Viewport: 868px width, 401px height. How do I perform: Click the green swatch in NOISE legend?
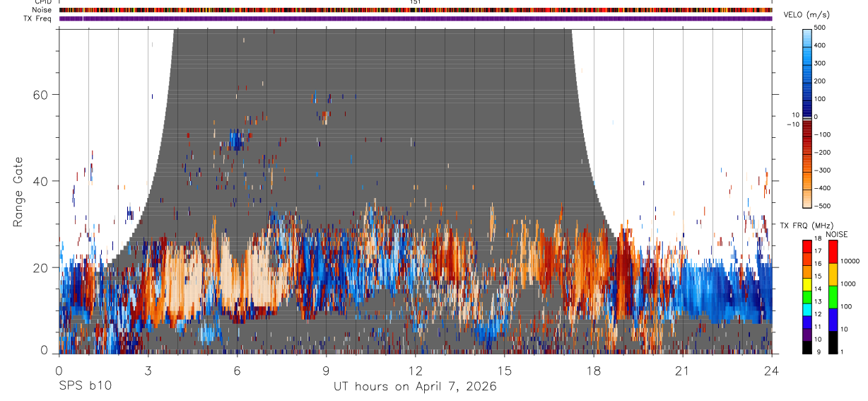tap(833, 296)
